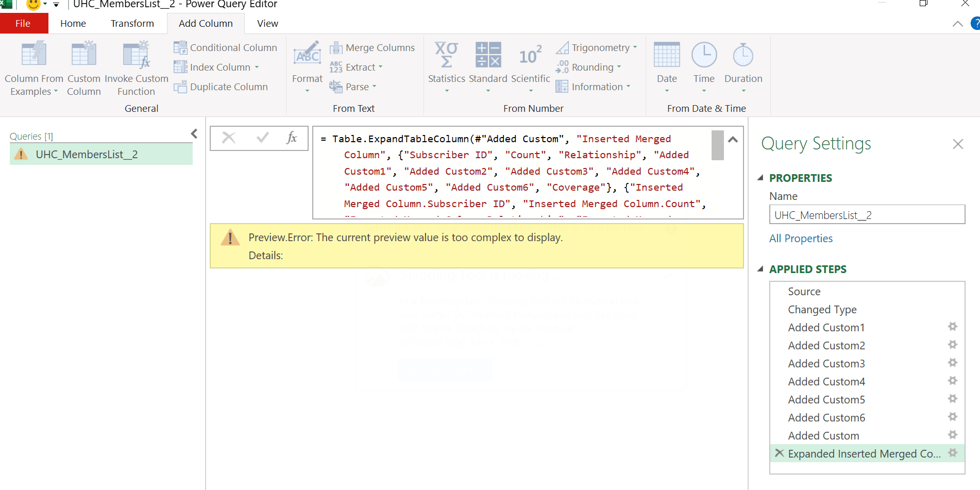Invoke Custom Function icon
The image size is (980, 490).
tap(137, 55)
